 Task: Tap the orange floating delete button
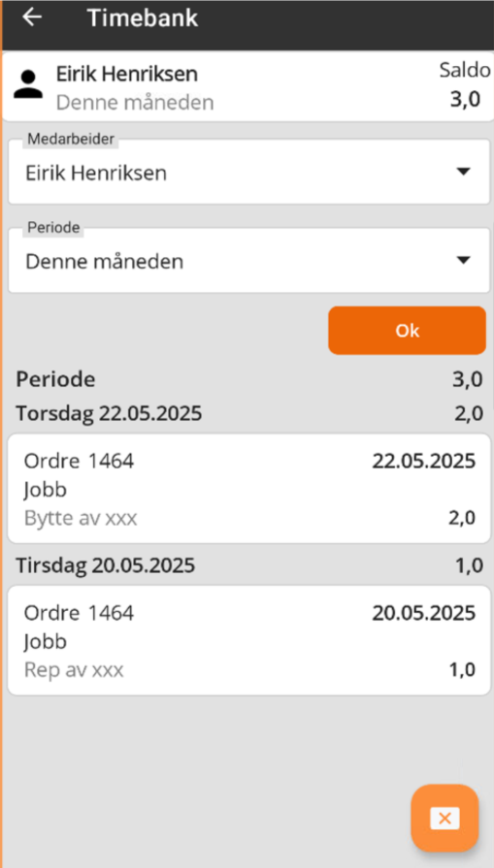click(x=445, y=818)
